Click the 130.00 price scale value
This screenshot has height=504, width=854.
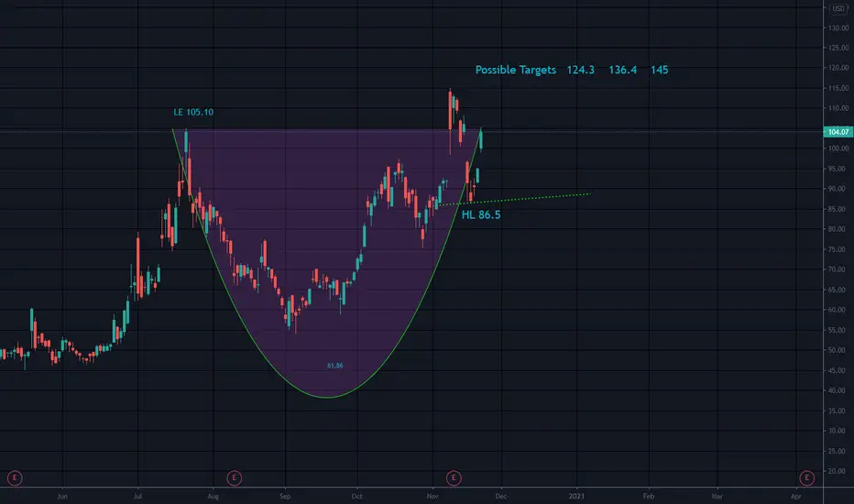(838, 27)
